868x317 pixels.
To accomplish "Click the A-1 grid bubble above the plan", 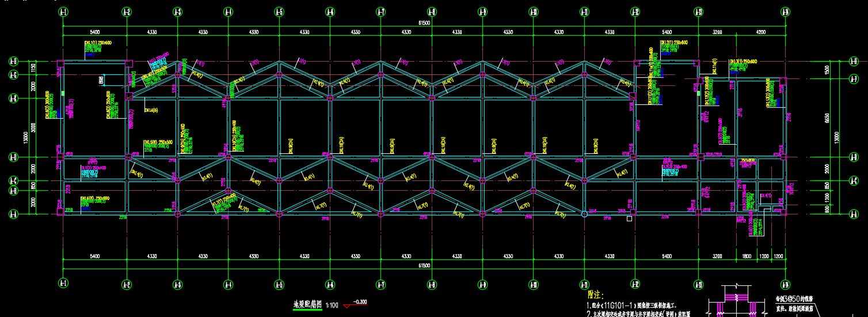I will coord(63,12).
